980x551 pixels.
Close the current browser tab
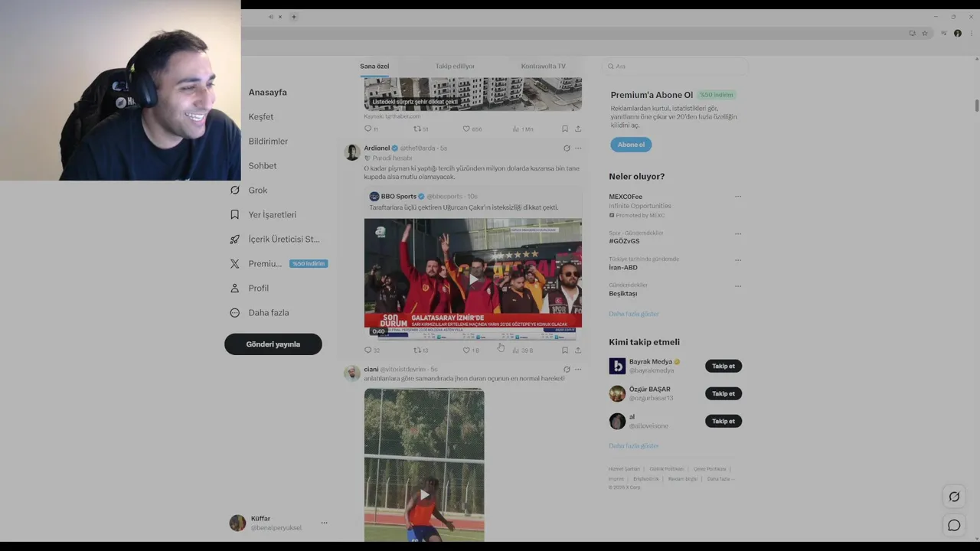coord(279,17)
